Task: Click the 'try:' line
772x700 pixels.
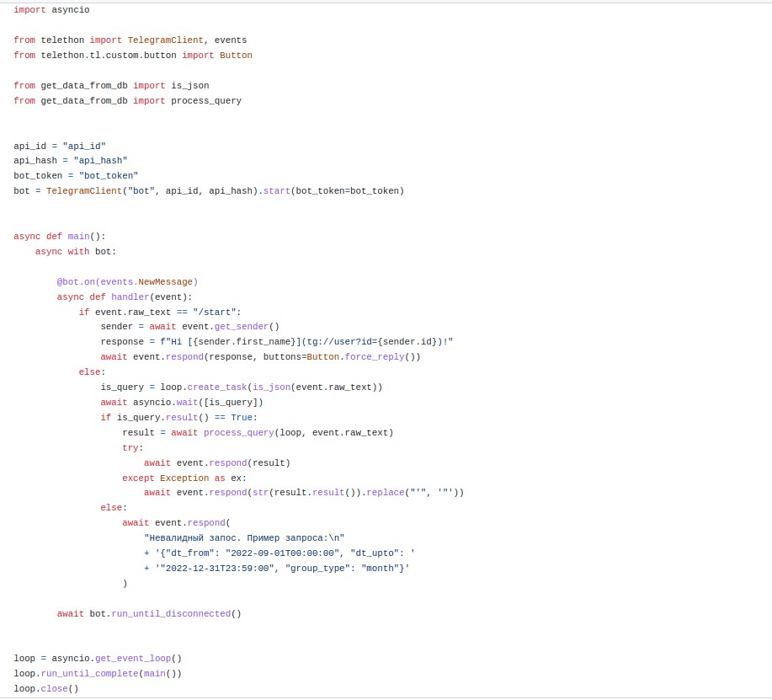Action: (133, 448)
